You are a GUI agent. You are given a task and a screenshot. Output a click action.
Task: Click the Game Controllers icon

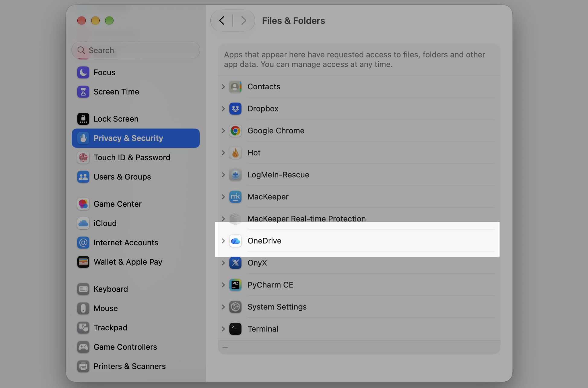click(x=83, y=347)
